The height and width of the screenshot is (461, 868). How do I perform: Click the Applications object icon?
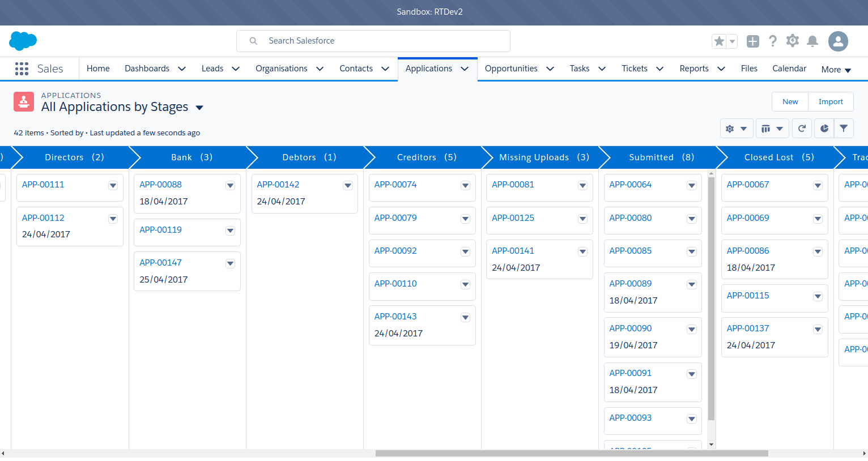click(23, 102)
